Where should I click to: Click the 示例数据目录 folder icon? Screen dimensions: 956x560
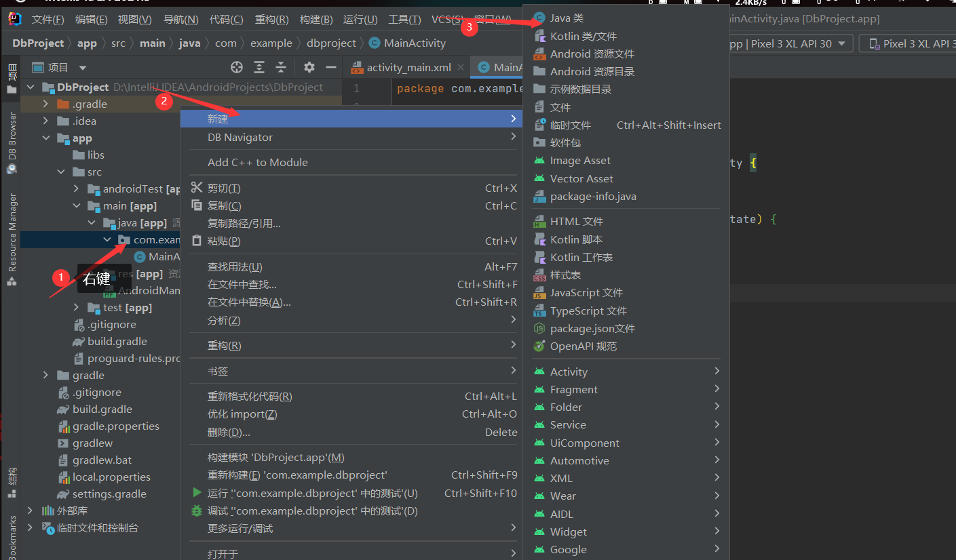coord(539,89)
